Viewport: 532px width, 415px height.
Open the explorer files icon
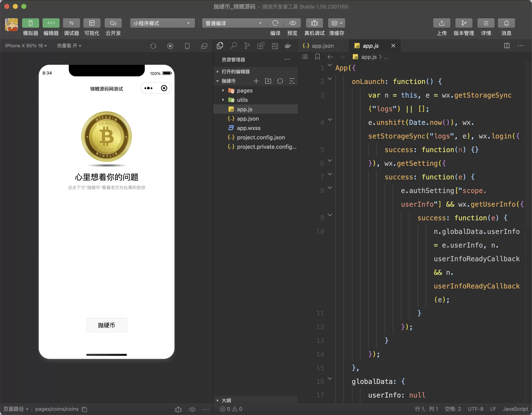click(x=220, y=46)
